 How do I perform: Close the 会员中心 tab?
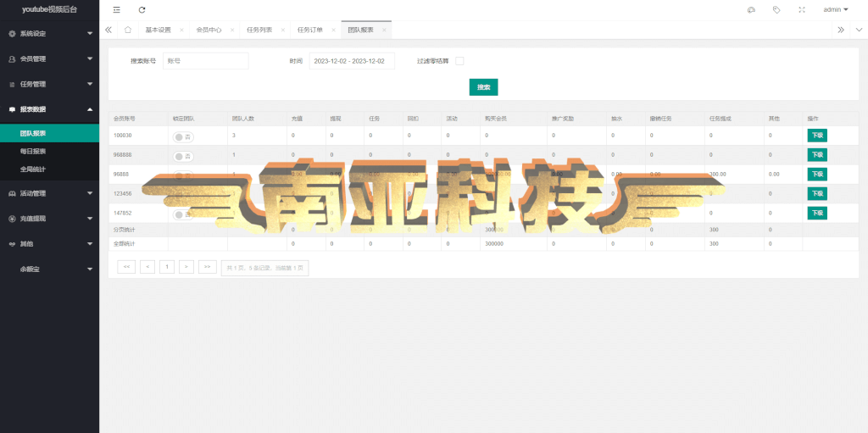(x=232, y=30)
